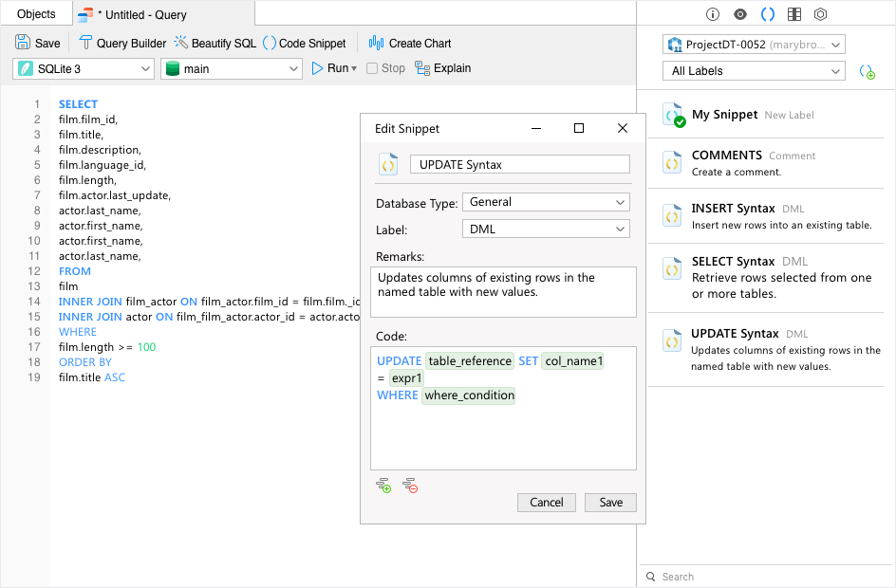Select the UPDATE Syntax snippet in list
The image size is (896, 588).
[x=766, y=349]
